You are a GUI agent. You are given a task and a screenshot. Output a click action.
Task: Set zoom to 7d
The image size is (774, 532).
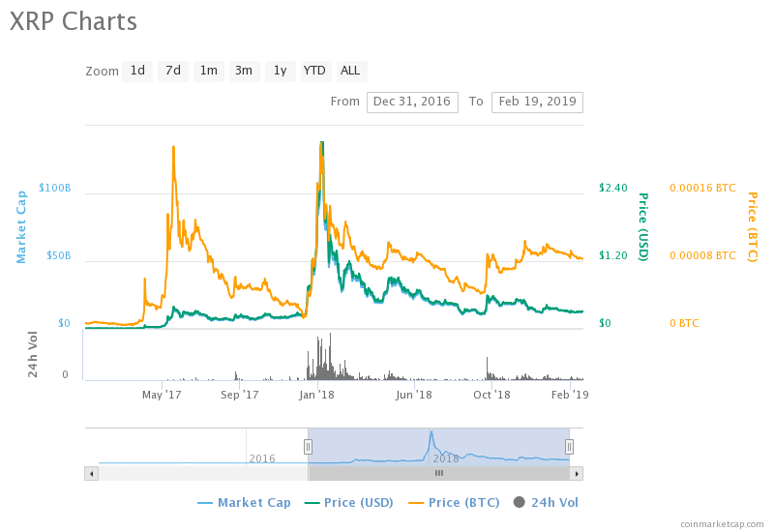(173, 71)
